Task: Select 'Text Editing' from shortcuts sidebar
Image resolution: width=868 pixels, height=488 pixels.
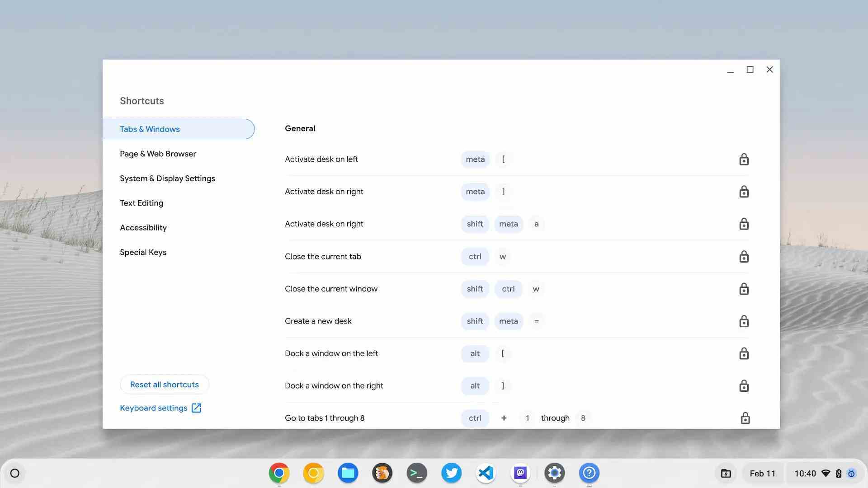Action: point(142,203)
